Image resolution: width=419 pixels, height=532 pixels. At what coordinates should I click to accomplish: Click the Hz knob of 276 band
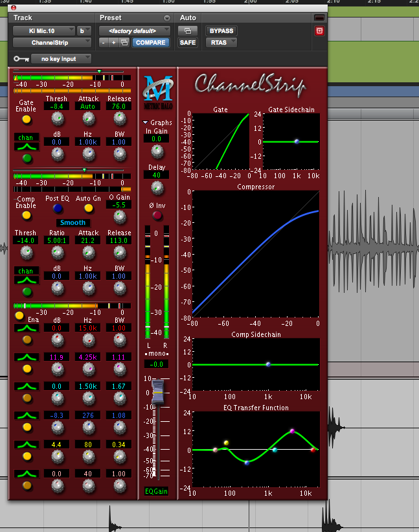tap(89, 428)
